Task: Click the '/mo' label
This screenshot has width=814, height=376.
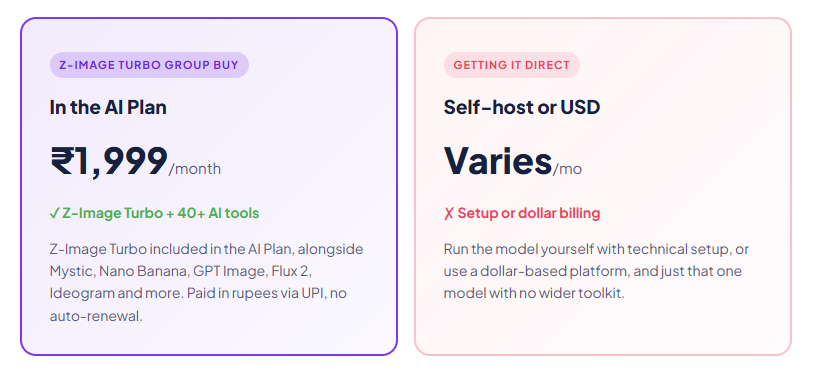Action: point(567,169)
